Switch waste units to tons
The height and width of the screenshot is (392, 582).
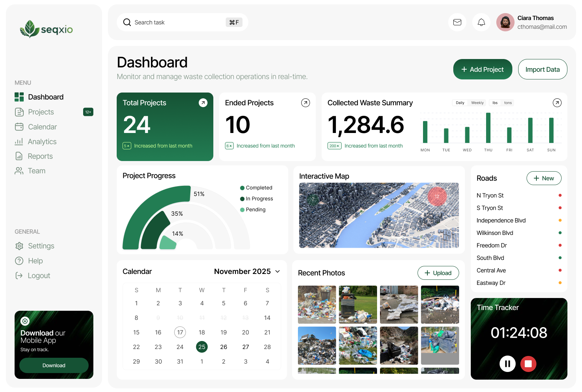[x=508, y=103]
